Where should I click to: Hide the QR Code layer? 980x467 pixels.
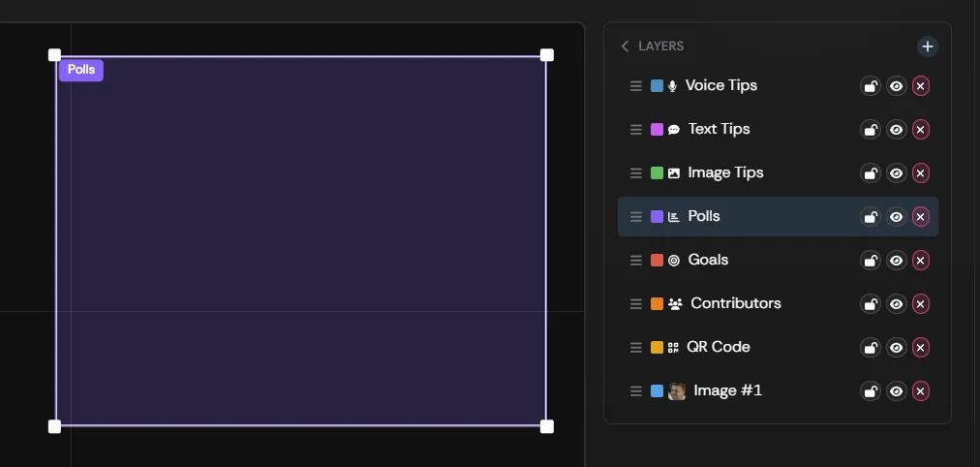(897, 348)
